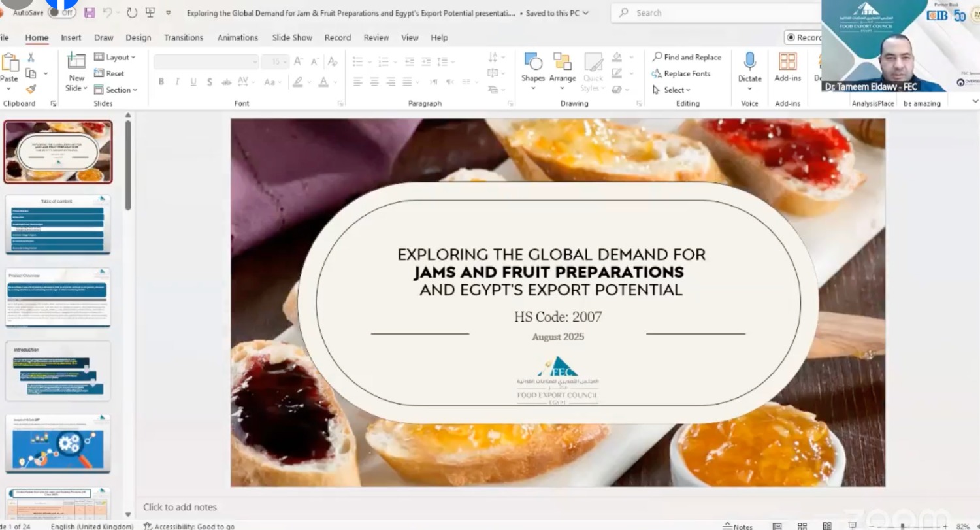Open the Arrange tool
980x530 pixels.
pyautogui.click(x=562, y=67)
